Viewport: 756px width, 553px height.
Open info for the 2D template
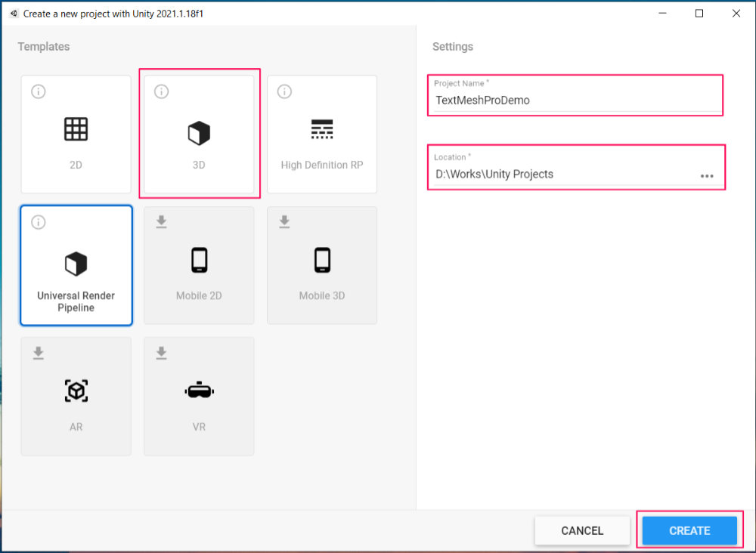[39, 91]
